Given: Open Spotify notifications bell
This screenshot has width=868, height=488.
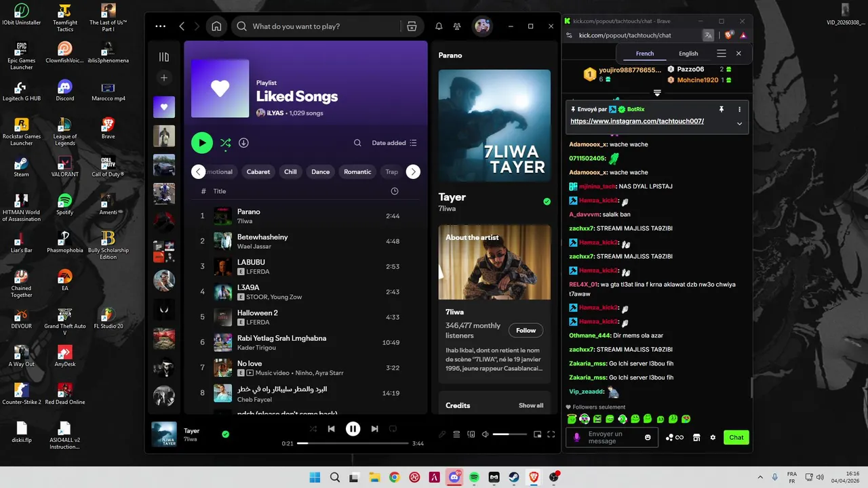Looking at the screenshot, I should coord(439,26).
